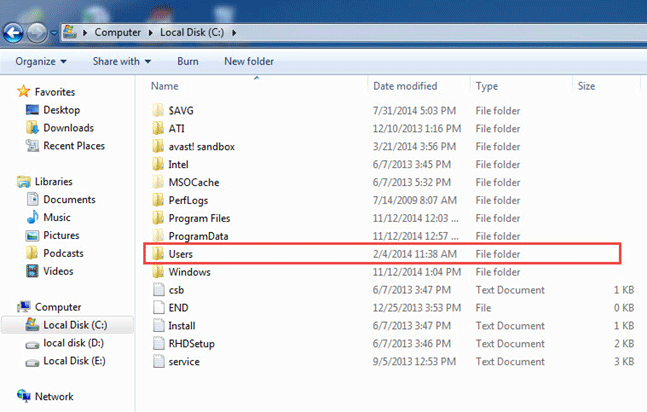647x412 pixels.
Task: Create a New folder from the toolbar
Action: click(x=249, y=62)
